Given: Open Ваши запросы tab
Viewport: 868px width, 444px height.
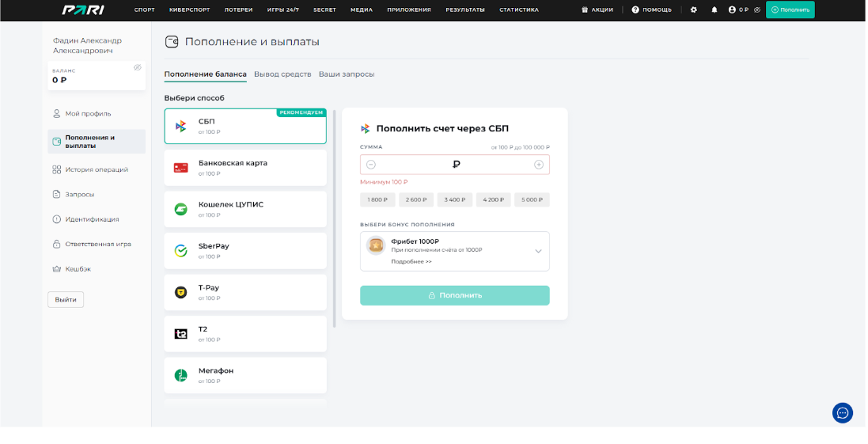Looking at the screenshot, I should tap(347, 74).
